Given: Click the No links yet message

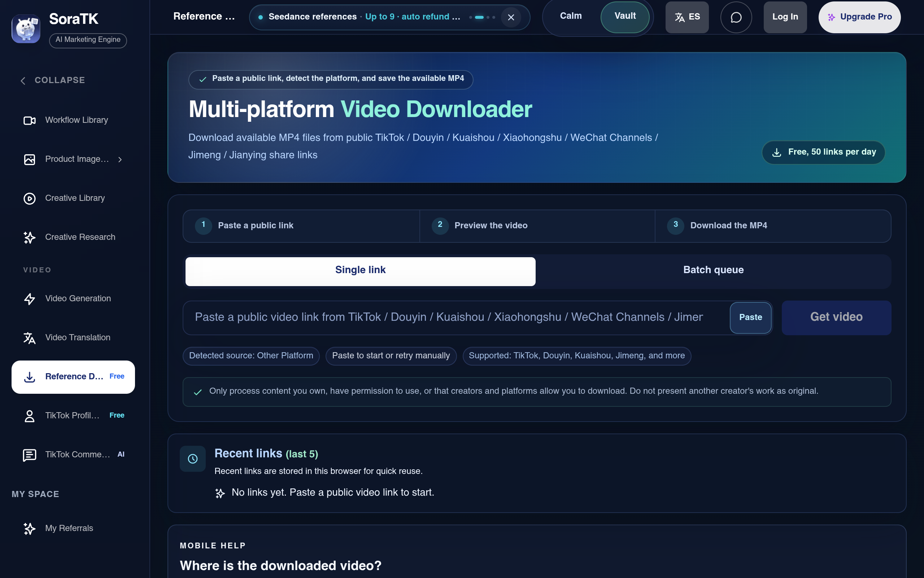Looking at the screenshot, I should pyautogui.click(x=333, y=493).
